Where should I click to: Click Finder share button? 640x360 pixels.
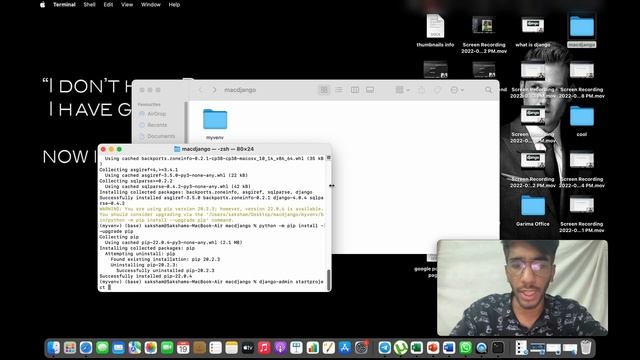coord(421,90)
